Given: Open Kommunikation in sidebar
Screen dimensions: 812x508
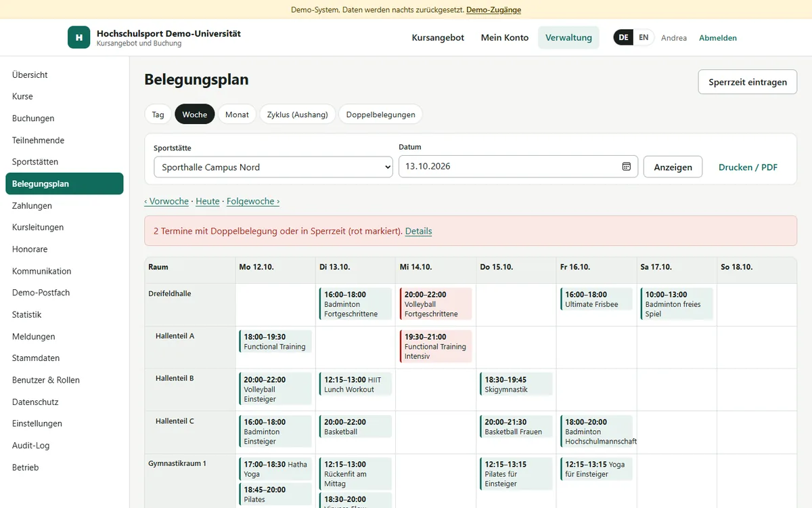Looking at the screenshot, I should [64, 271].
